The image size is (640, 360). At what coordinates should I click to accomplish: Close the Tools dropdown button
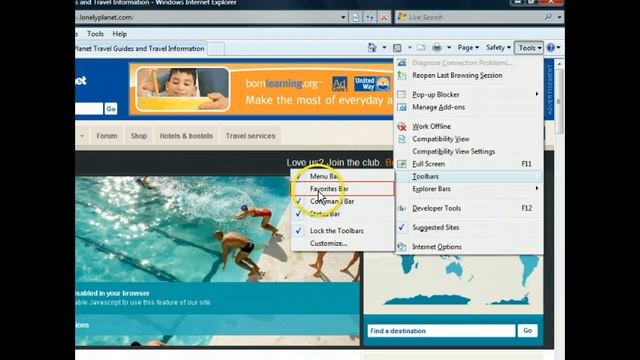(529, 48)
